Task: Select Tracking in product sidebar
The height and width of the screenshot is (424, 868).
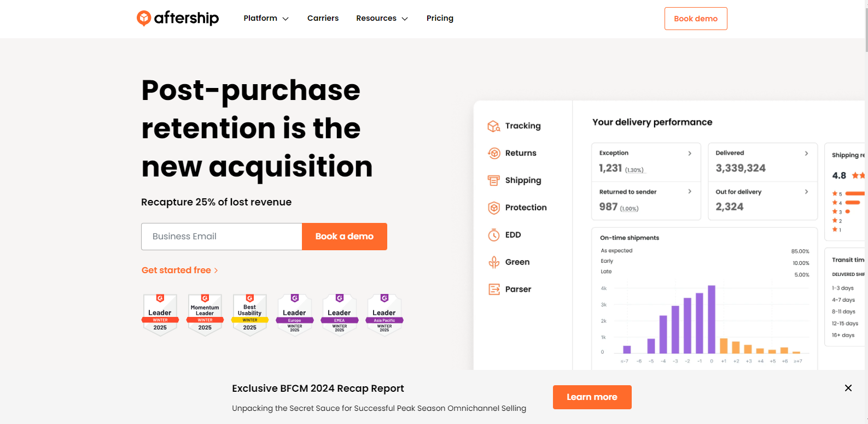Action: [523, 126]
